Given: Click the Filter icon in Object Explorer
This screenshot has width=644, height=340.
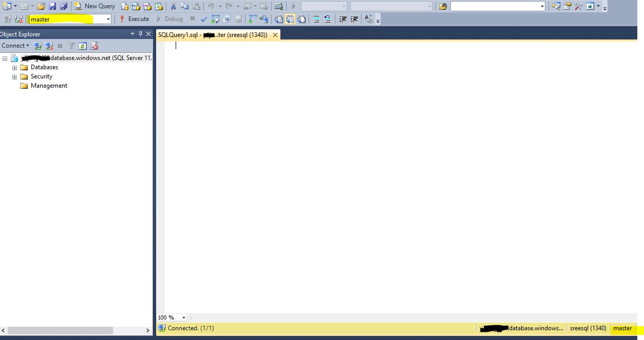Looking at the screenshot, I should coord(71,46).
